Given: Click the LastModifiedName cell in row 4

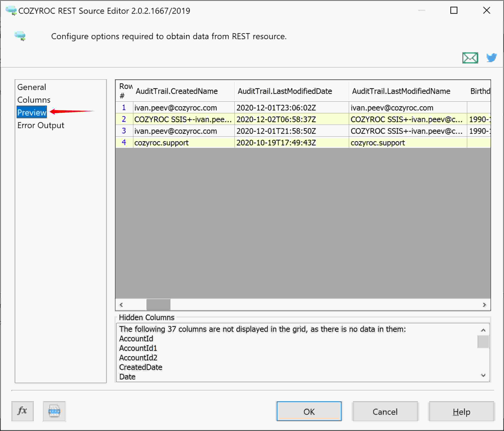Looking at the screenshot, I should pyautogui.click(x=408, y=143).
